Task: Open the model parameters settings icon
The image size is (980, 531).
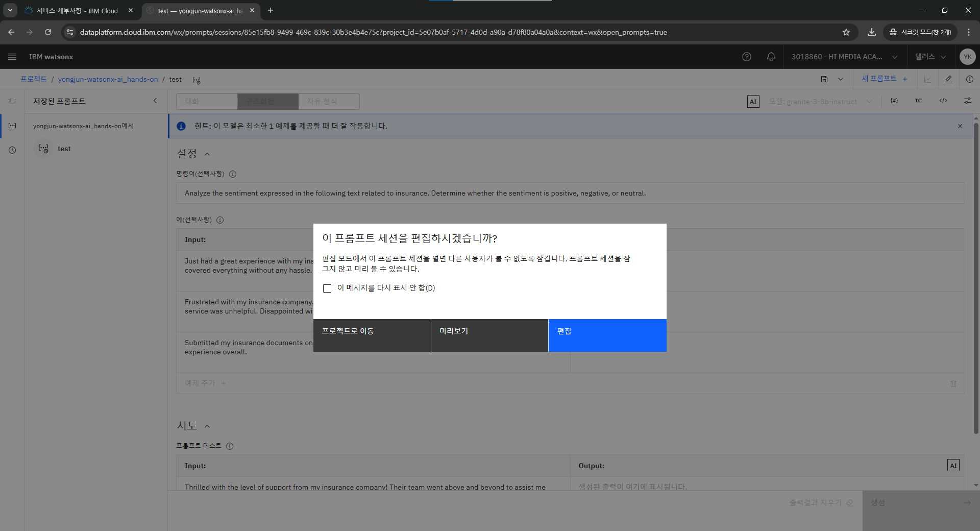Action: click(968, 101)
